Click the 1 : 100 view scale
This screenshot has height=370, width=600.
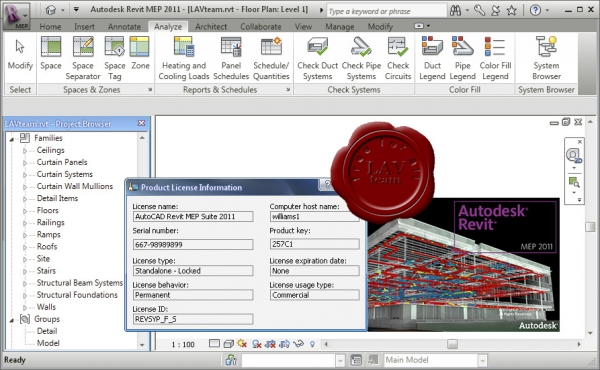[183, 344]
